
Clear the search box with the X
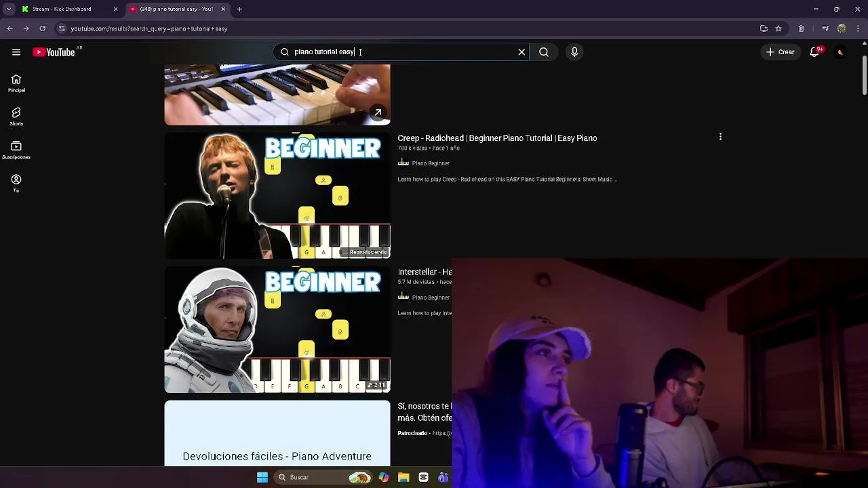pos(521,52)
